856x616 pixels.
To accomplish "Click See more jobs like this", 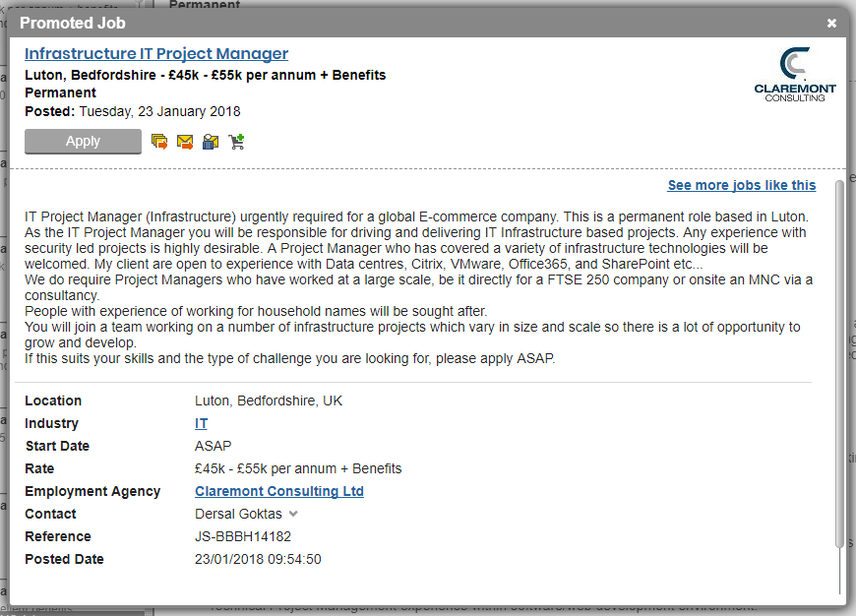I will click(741, 185).
